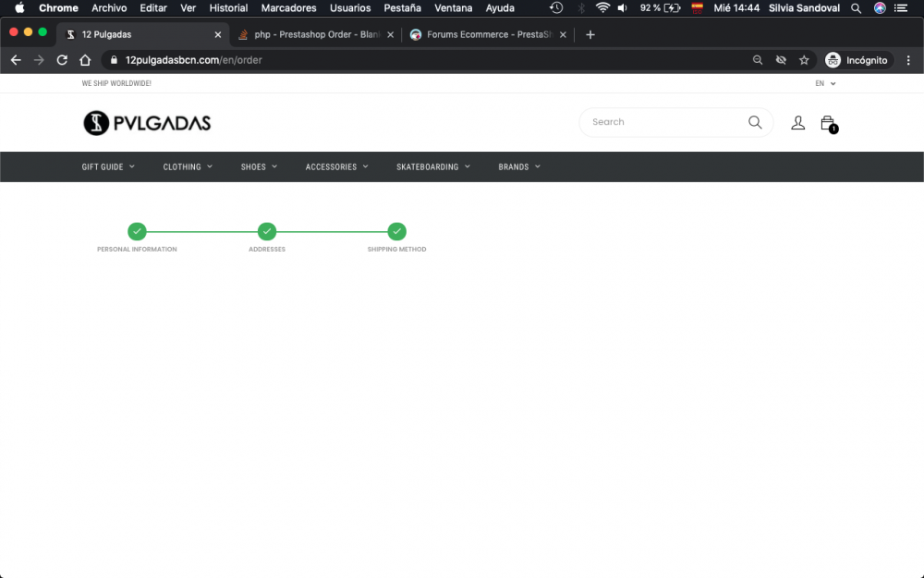The width and height of the screenshot is (924, 578).
Task: Open Notification Center list icon
Action: (x=901, y=8)
